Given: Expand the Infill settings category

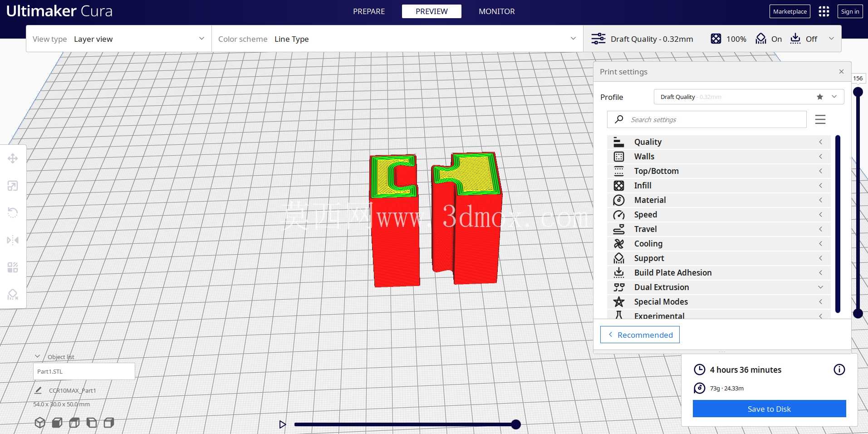Looking at the screenshot, I should pyautogui.click(x=719, y=186).
